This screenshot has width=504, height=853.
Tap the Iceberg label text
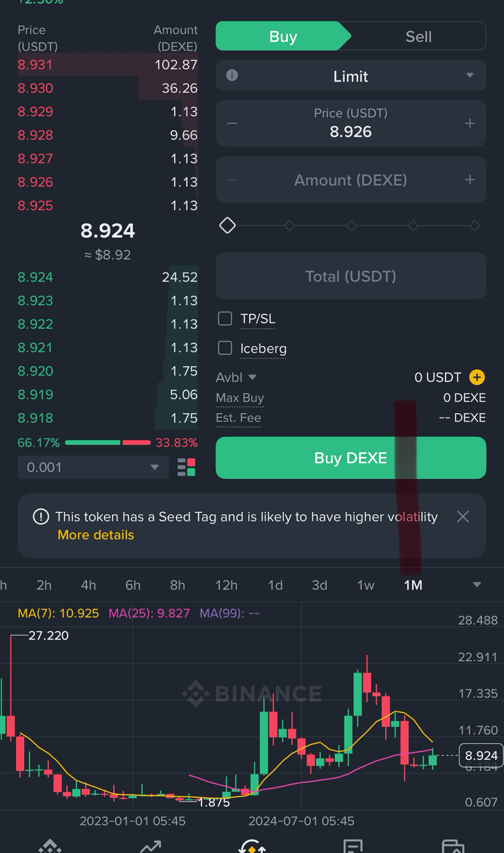(263, 348)
